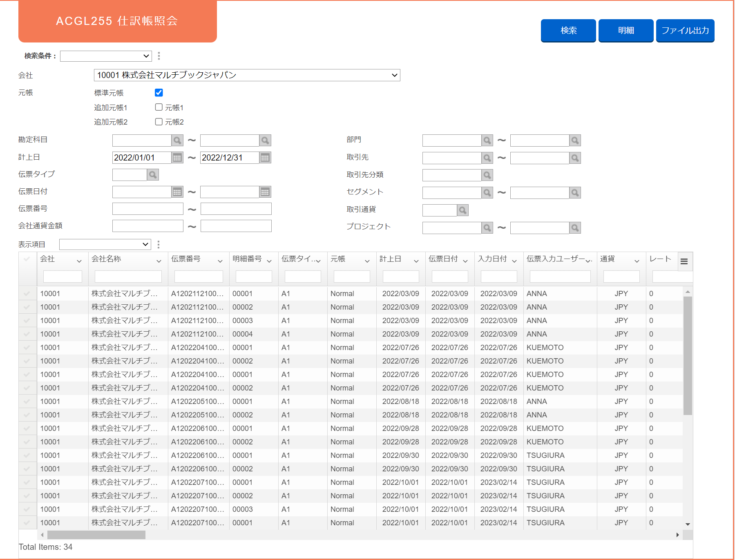Expand the 会社名称 column header menu

(159, 261)
